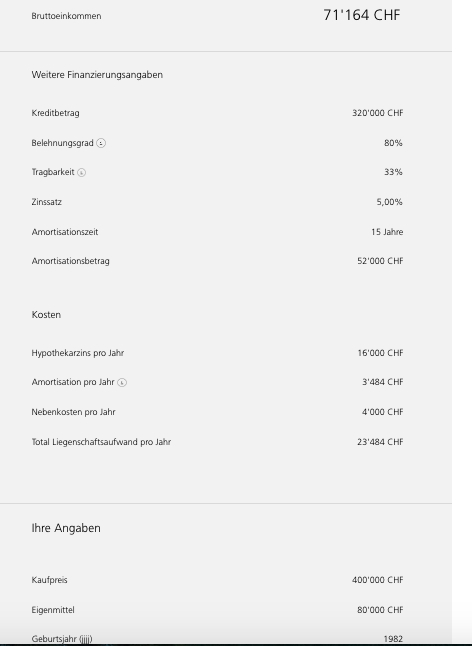Image resolution: width=472 pixels, height=646 pixels.
Task: Select the Bruttoeinkommen value 71'164 CHF
Action: pos(362,15)
